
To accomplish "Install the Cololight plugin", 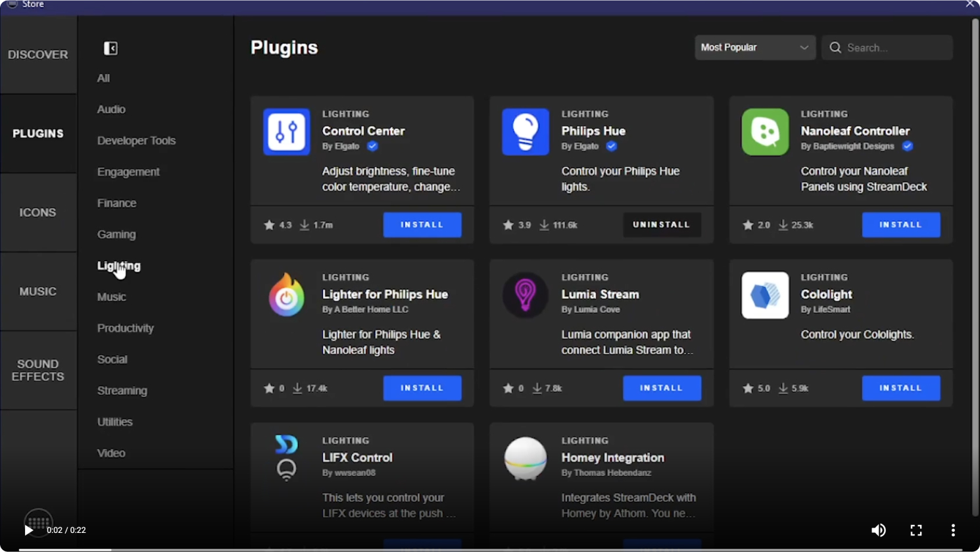I will click(x=901, y=388).
